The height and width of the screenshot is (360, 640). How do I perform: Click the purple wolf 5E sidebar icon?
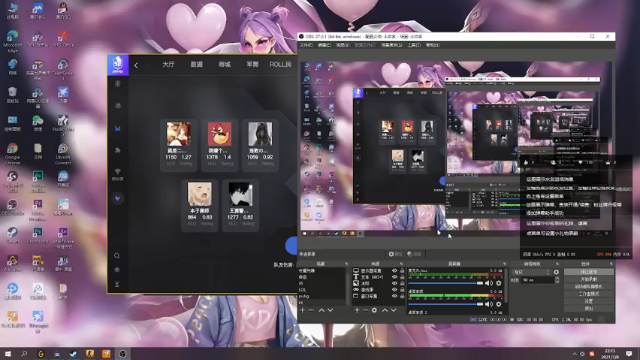(x=118, y=198)
